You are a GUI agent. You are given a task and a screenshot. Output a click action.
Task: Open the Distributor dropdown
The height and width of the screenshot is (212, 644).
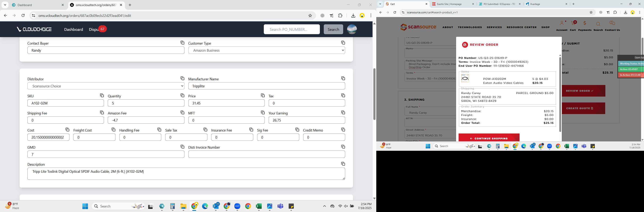(106, 86)
